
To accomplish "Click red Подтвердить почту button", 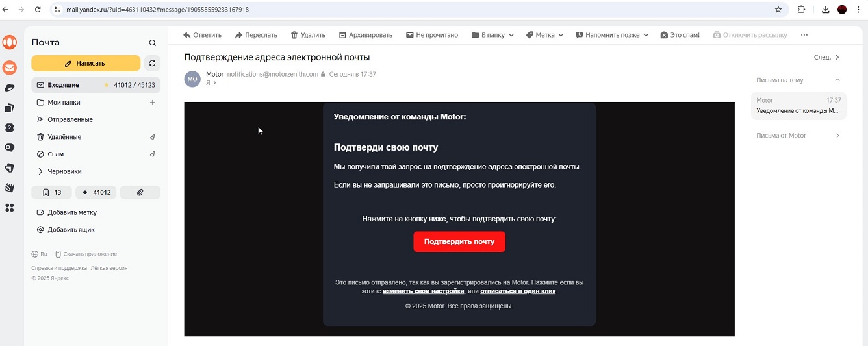I will point(459,241).
